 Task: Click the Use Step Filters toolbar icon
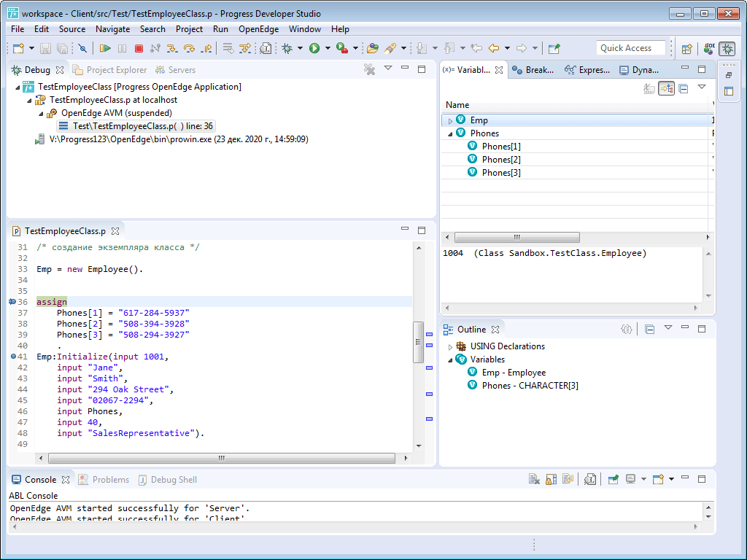click(245, 48)
